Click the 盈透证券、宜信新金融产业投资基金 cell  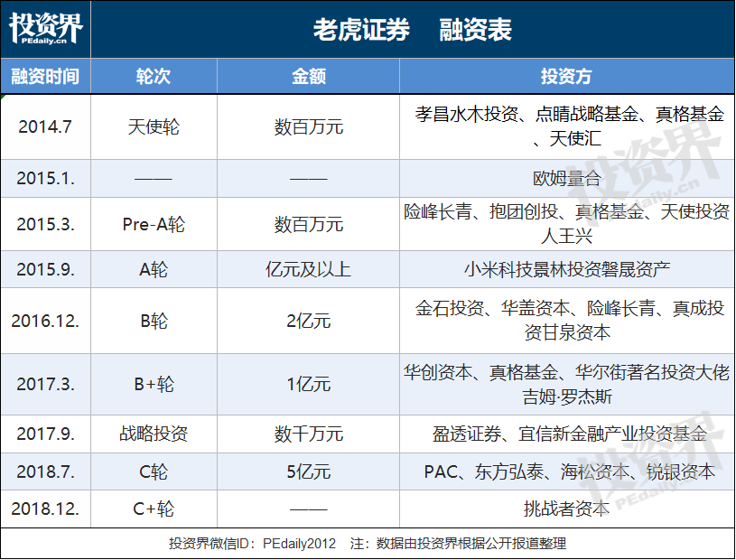[566, 434]
